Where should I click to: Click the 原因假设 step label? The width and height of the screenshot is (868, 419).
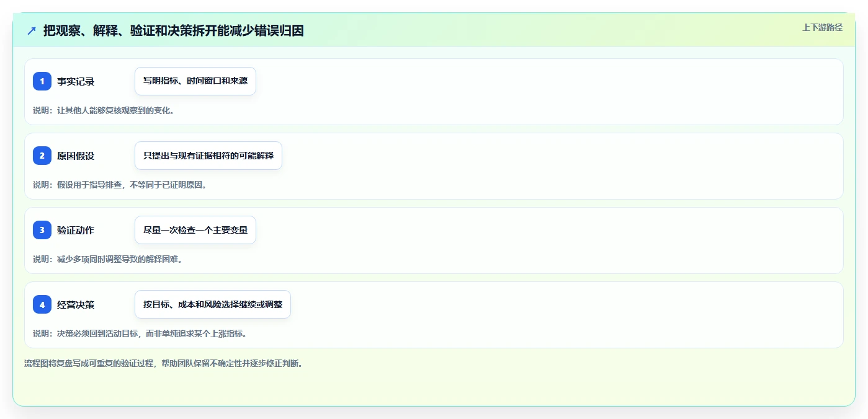pyautogui.click(x=76, y=156)
